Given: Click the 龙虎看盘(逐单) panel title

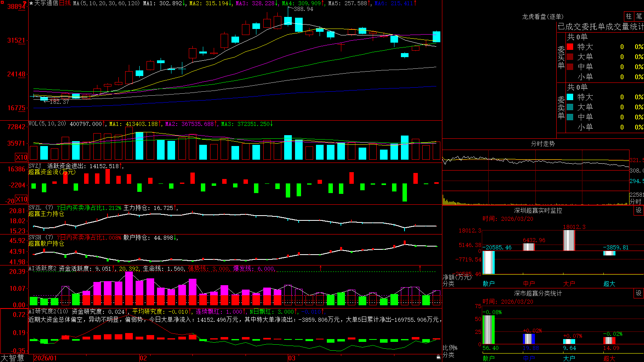Looking at the screenshot, I should pyautogui.click(x=543, y=16).
